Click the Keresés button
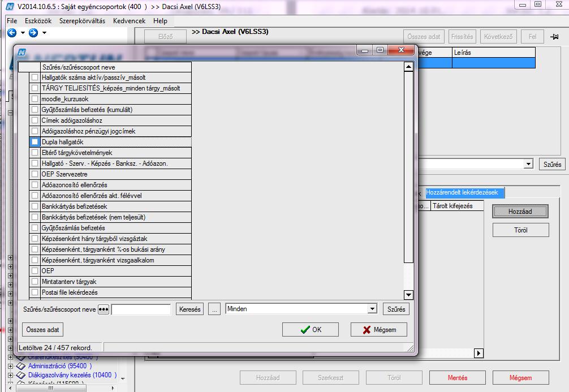The width and height of the screenshot is (569, 392). point(190,309)
